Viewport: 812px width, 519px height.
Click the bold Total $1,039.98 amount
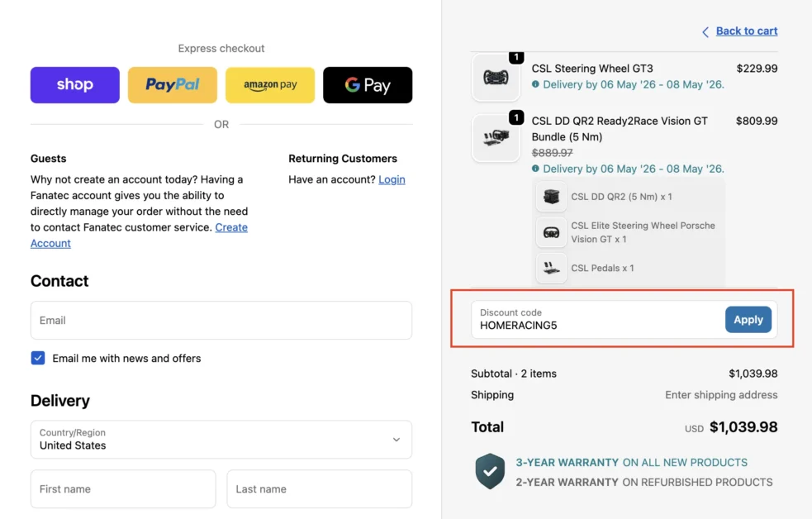(x=743, y=426)
